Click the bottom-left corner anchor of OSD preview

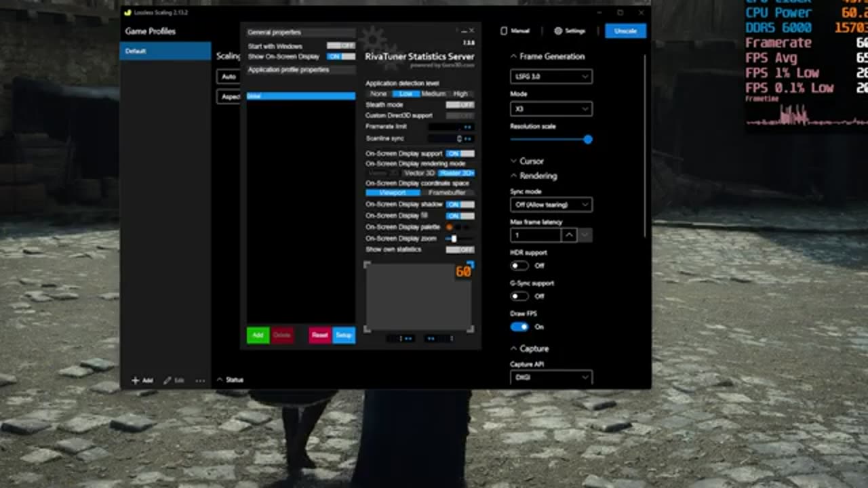(x=368, y=329)
